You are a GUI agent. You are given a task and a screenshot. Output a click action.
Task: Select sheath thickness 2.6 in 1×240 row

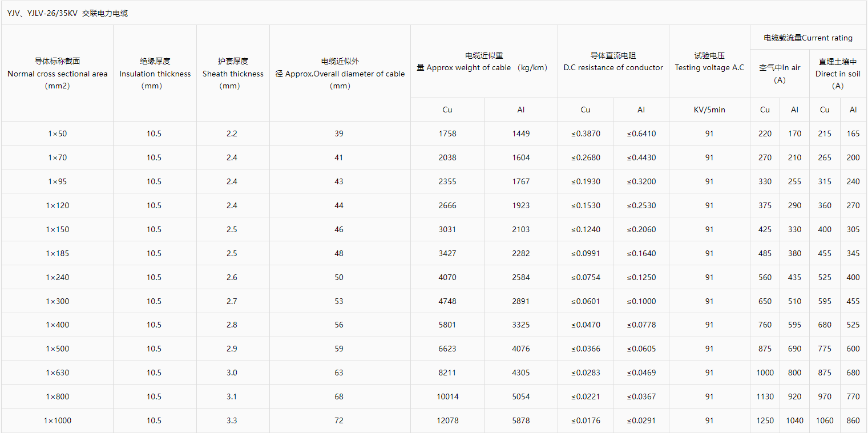point(232,277)
